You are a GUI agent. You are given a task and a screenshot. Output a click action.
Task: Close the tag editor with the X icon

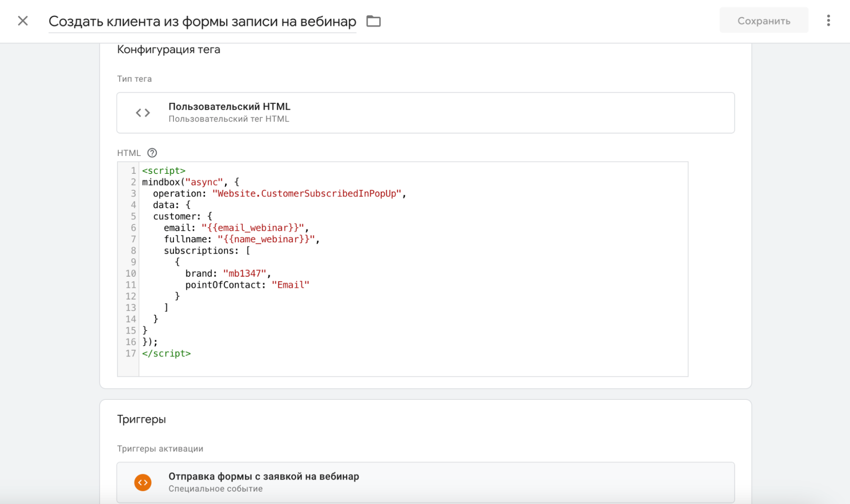(23, 21)
